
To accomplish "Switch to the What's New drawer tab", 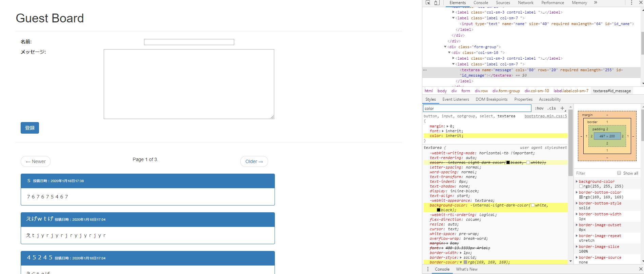I will [467, 269].
